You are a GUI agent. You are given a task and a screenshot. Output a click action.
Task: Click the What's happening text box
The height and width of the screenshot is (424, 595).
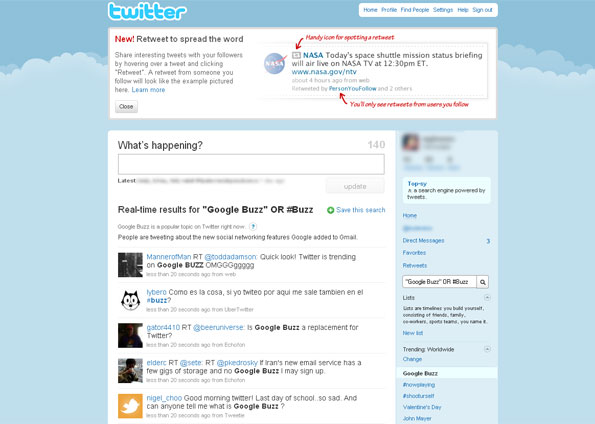pos(251,164)
